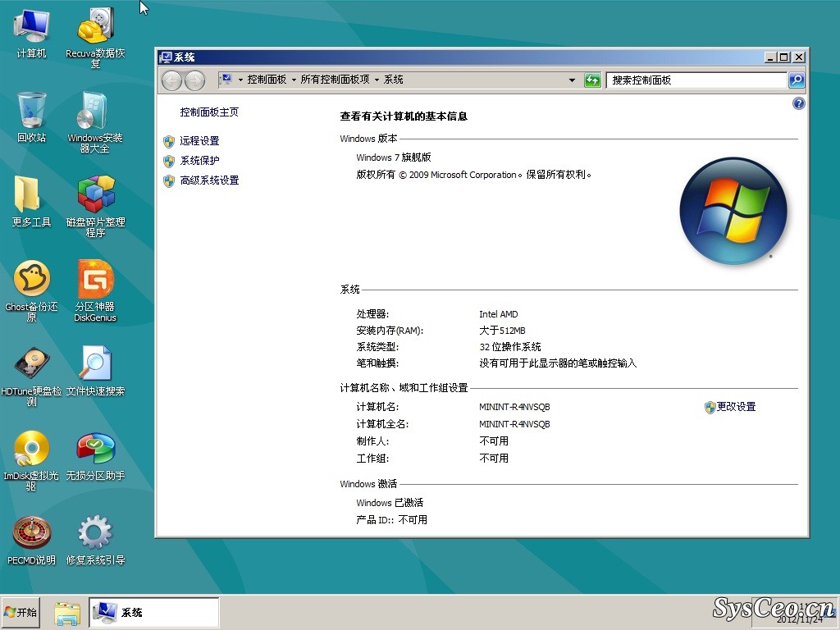Screen dimensions: 840x630
Task: Select the PECMD说明 desktop icon
Action: point(32,540)
